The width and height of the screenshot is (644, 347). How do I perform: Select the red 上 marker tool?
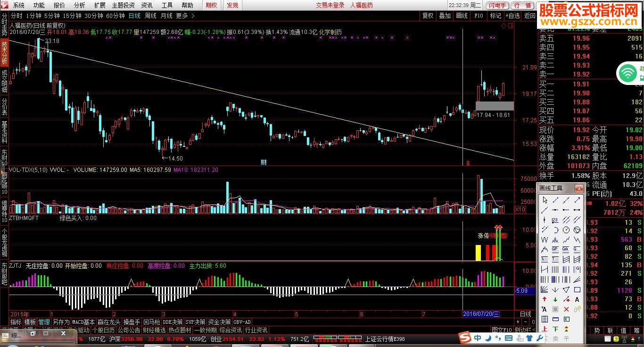pyautogui.click(x=545, y=329)
